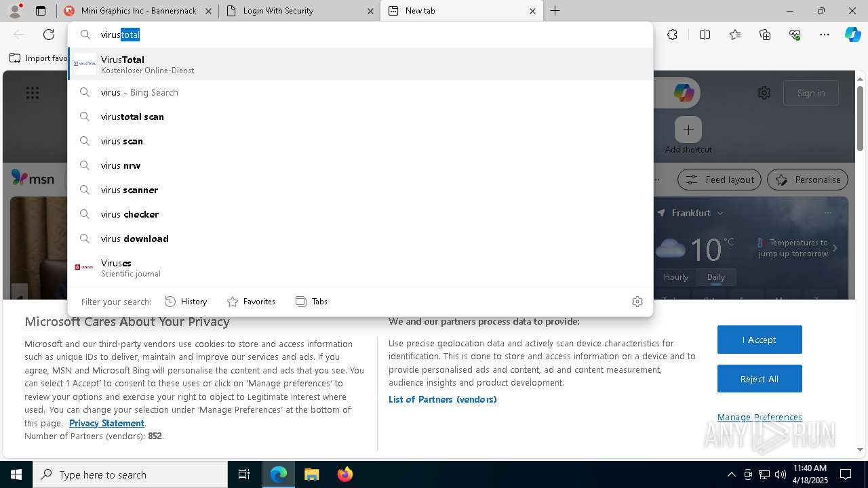Click the msn logo
The height and width of the screenshot is (488, 868).
pyautogui.click(x=33, y=178)
